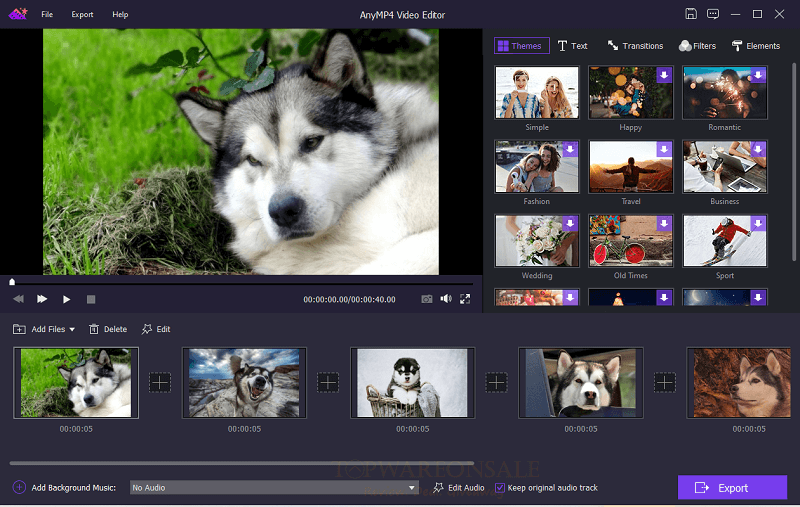The image size is (800, 507).
Task: Click the Add Background Music label
Action: coord(74,488)
